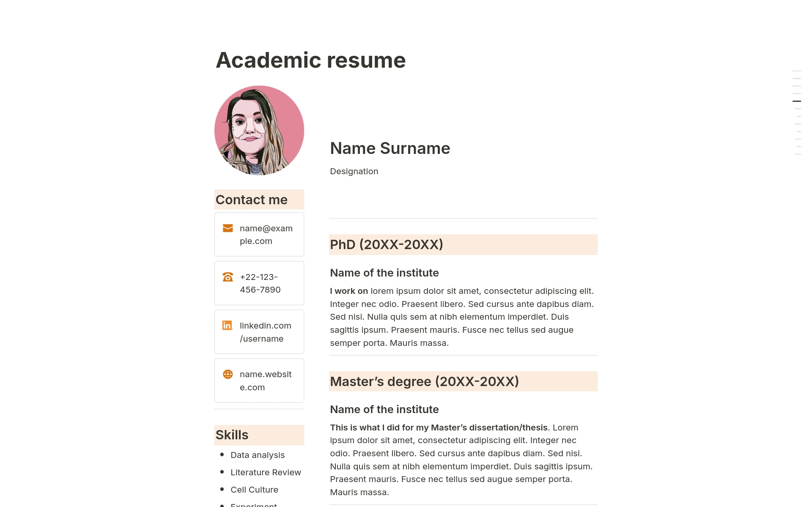Click the PhD (20XX-20XX) heading
812x507 pixels.
tap(386, 244)
